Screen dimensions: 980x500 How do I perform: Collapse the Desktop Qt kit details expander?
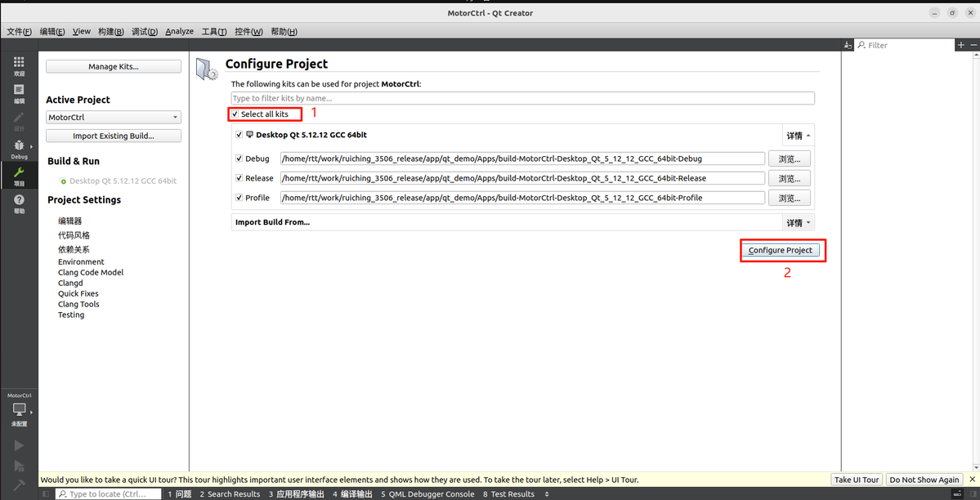[x=798, y=136]
